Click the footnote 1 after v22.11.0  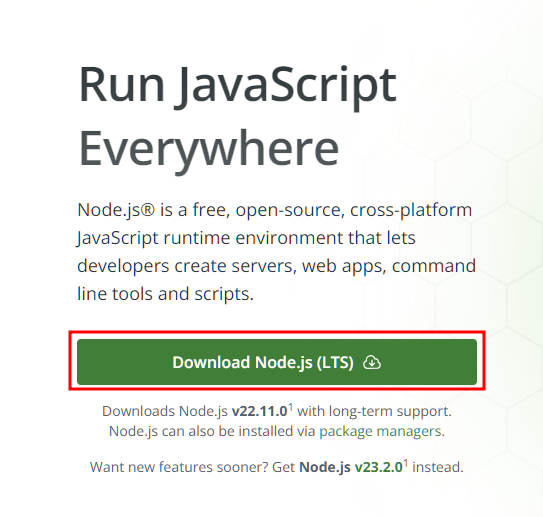point(291,407)
